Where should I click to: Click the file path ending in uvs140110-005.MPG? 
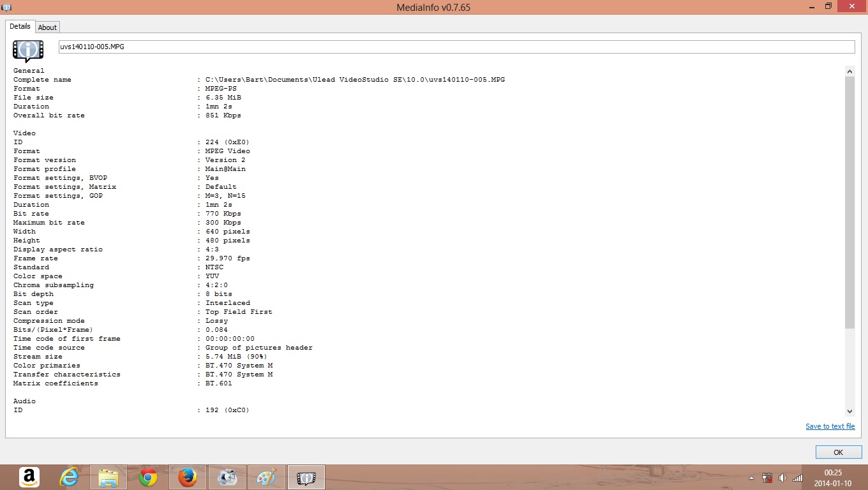355,80
